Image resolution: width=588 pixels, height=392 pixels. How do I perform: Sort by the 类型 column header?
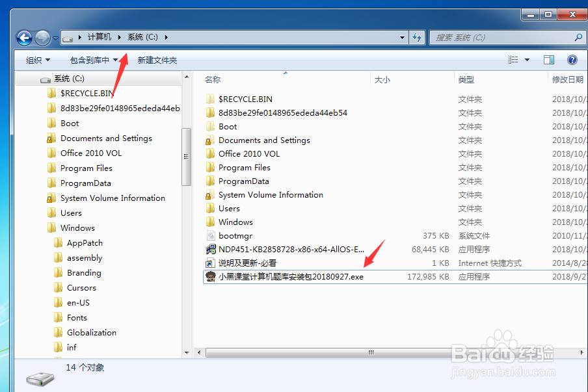pyautogui.click(x=466, y=79)
